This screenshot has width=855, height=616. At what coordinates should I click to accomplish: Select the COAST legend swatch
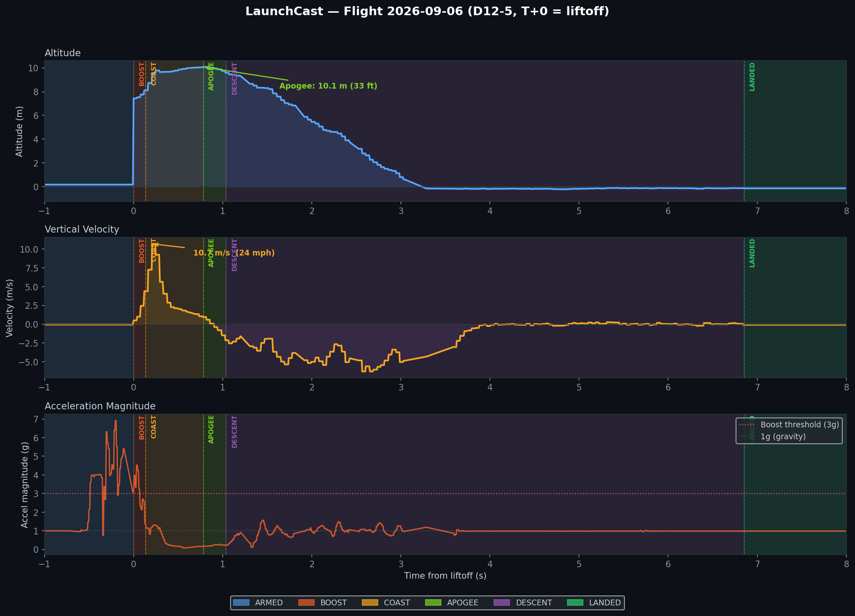click(x=370, y=602)
